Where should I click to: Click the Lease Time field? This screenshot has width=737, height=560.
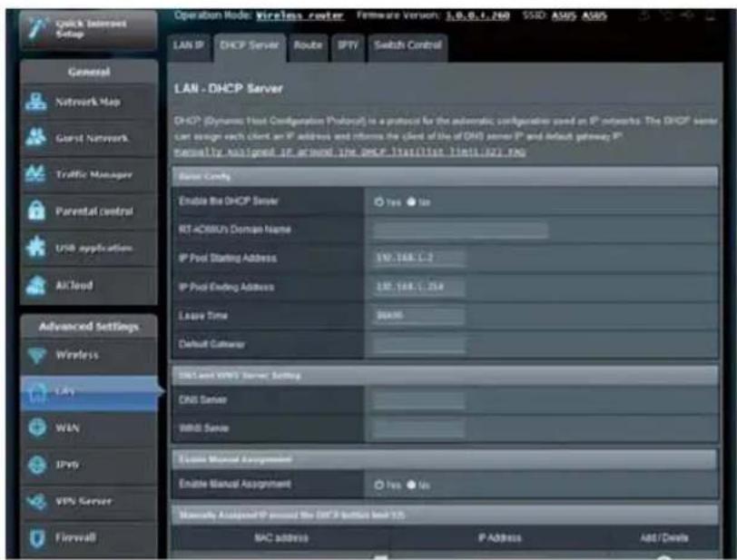(x=418, y=316)
